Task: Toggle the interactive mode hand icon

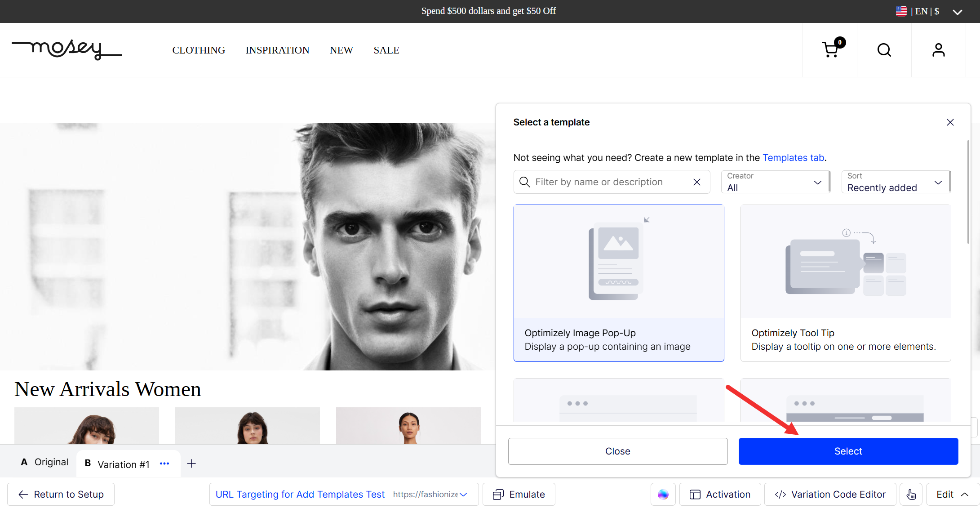Action: tap(911, 495)
